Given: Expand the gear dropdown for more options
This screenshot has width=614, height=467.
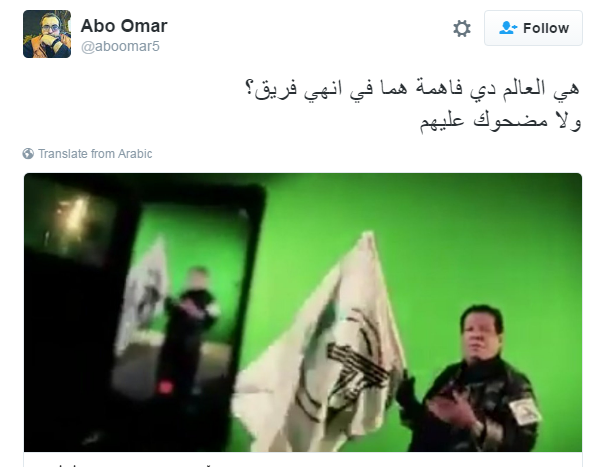Looking at the screenshot, I should [x=462, y=29].
